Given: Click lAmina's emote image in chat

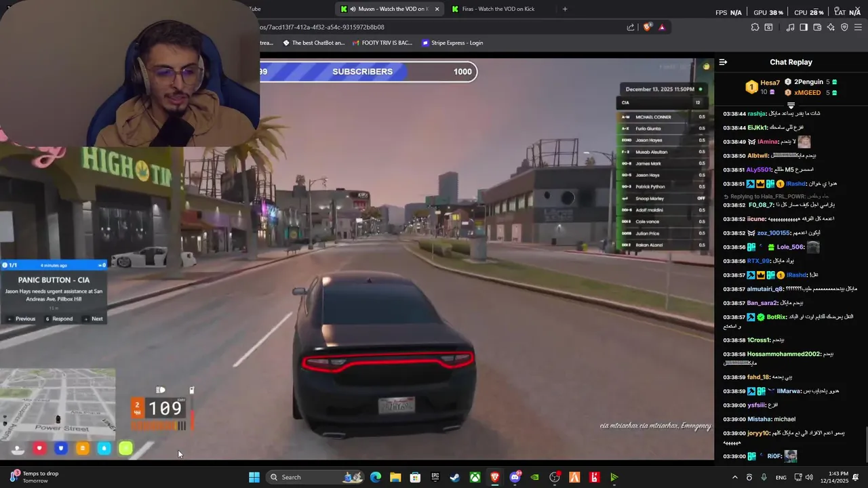Looking at the screenshot, I should [x=804, y=142].
